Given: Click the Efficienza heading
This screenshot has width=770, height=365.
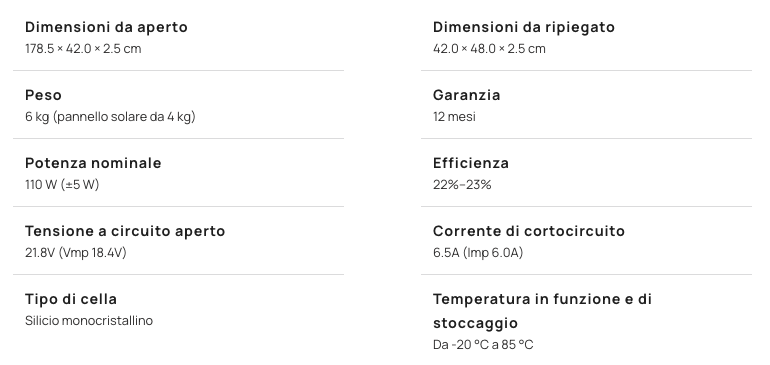Looking at the screenshot, I should pos(470,163).
